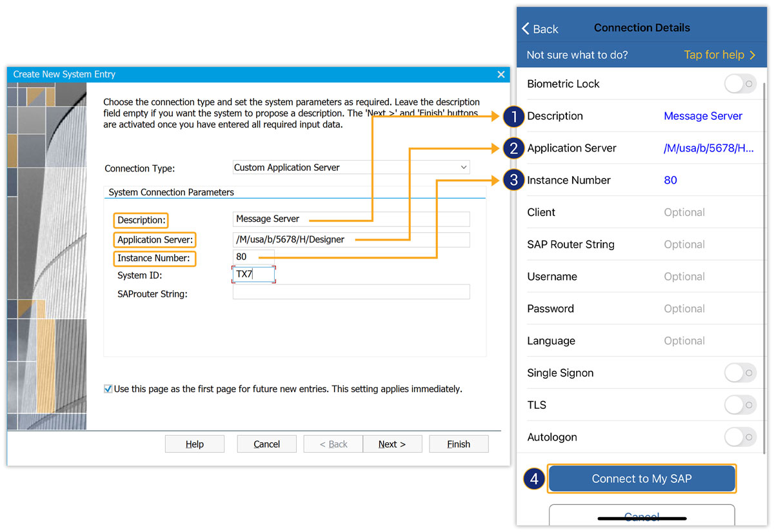Click the Help button
This screenshot has height=532, width=774.
click(x=195, y=444)
